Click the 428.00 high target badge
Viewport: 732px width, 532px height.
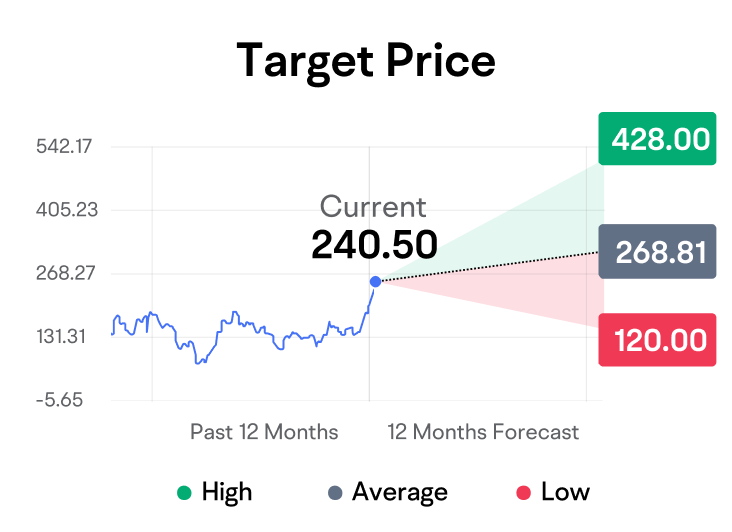(657, 139)
